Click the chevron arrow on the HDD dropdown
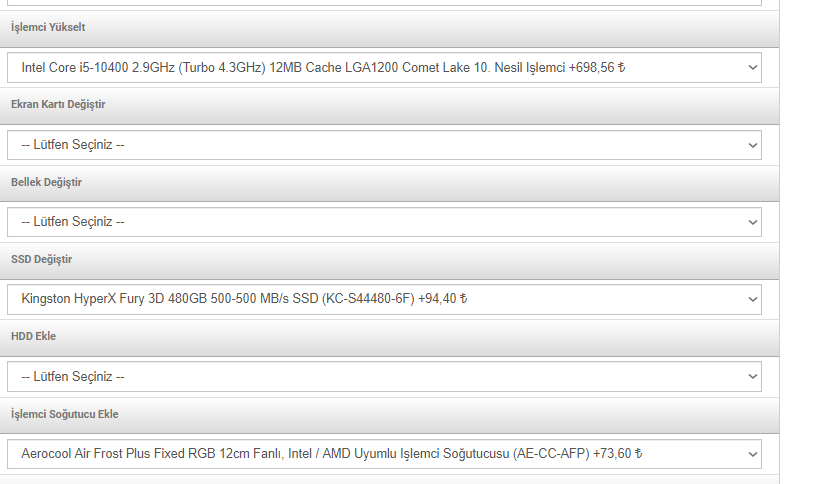The image size is (840, 484). (x=753, y=377)
